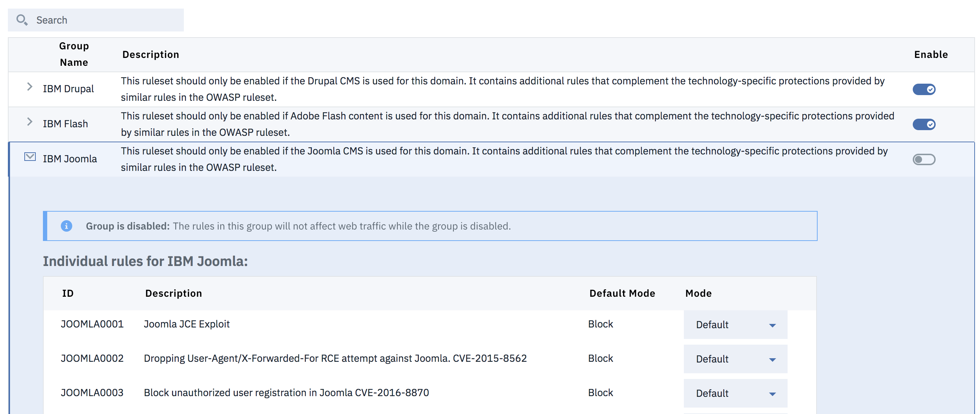Click the info icon in the disabled group banner
This screenshot has width=980, height=414.
[x=67, y=226]
